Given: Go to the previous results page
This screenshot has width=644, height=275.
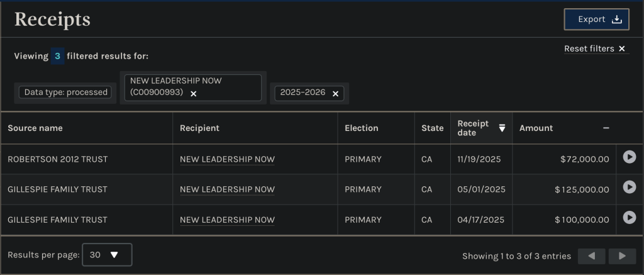Looking at the screenshot, I should 591,256.
